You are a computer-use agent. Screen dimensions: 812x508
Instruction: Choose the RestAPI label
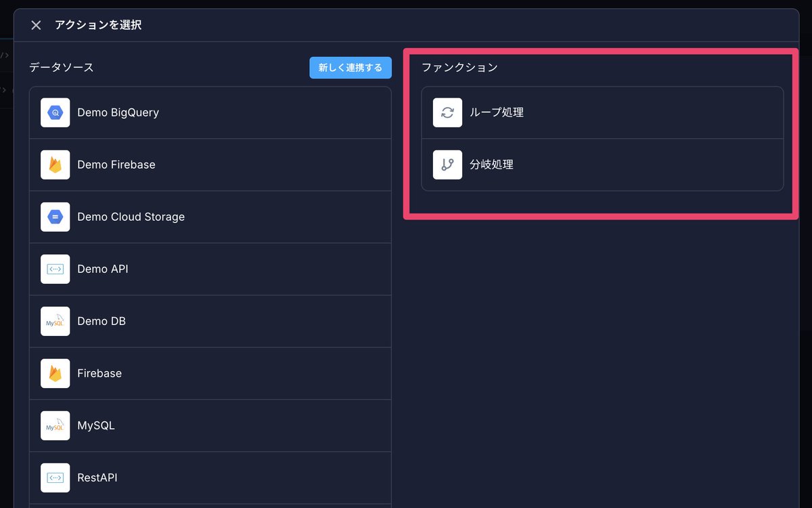coord(97,478)
